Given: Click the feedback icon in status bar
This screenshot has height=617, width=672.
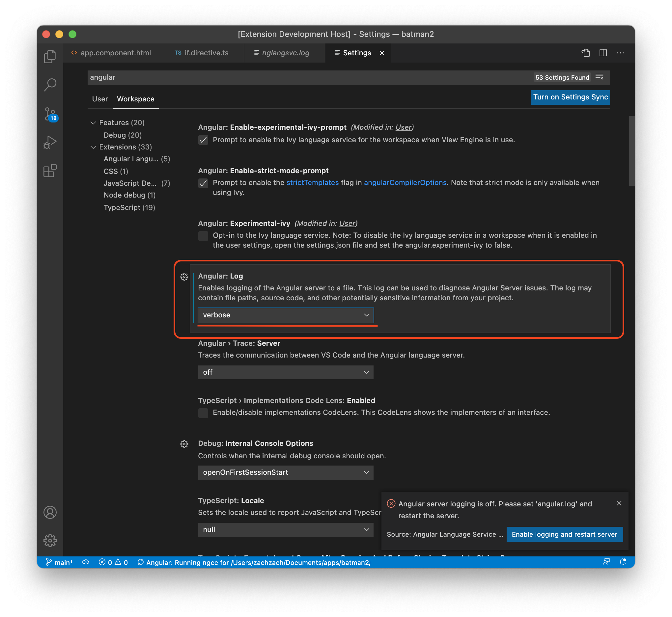Looking at the screenshot, I should pyautogui.click(x=606, y=563).
